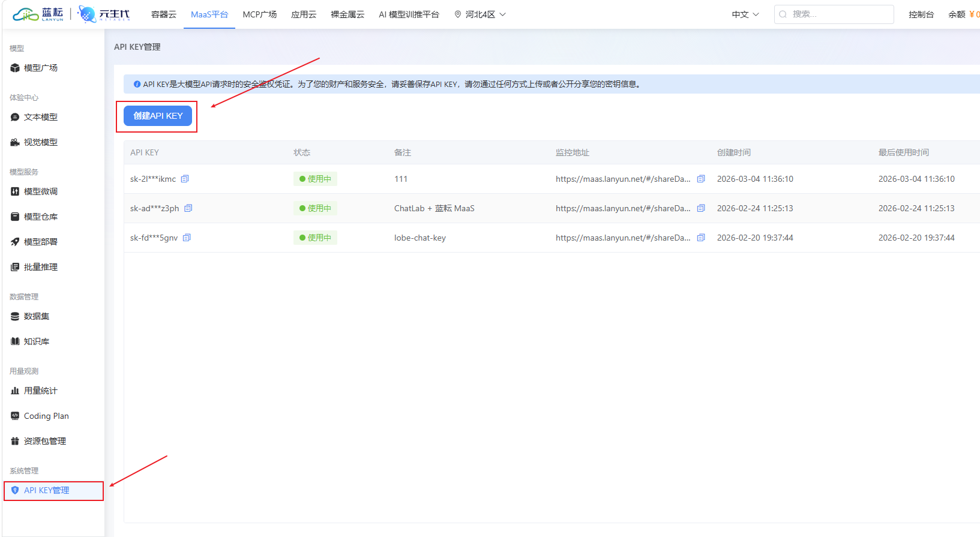Viewport: 980px width, 537px height.
Task: Open monitoring link for sk-fd***5gnv
Action: (623, 238)
